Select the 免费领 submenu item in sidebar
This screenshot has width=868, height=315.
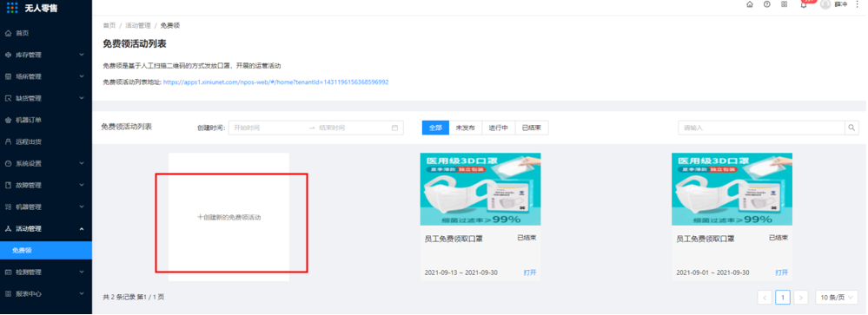(x=46, y=250)
